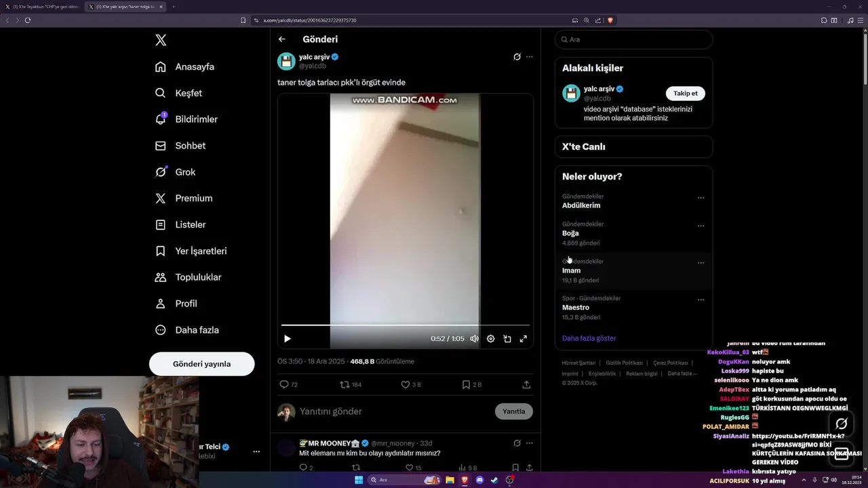Reload the page in the browser
Screen dimensions: 868x488
coord(28,20)
